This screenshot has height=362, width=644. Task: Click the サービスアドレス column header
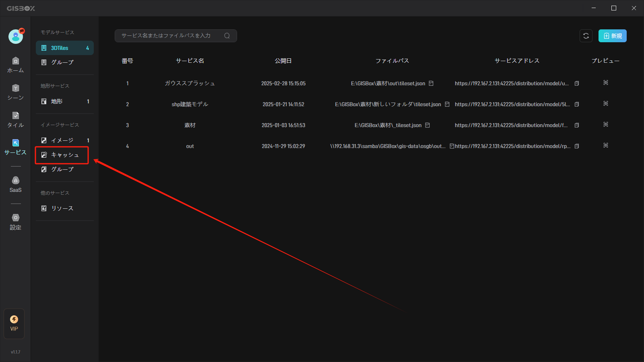pyautogui.click(x=517, y=61)
